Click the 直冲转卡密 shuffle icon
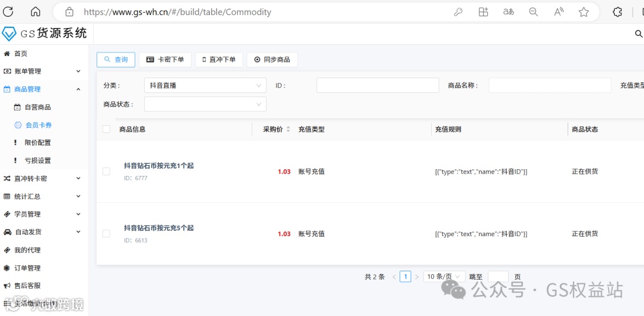The image size is (644, 316). tap(7, 178)
